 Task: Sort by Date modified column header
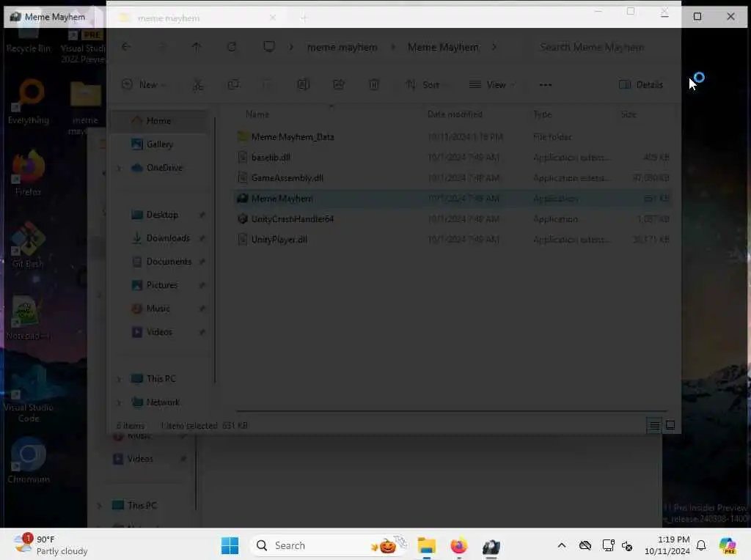455,114
